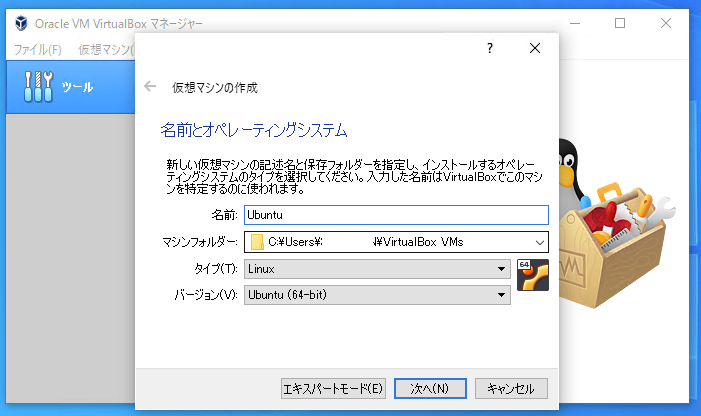Screen dimensions: 701x416
Task: Open the 仮想マシン menu in the menu bar
Action: [106, 50]
